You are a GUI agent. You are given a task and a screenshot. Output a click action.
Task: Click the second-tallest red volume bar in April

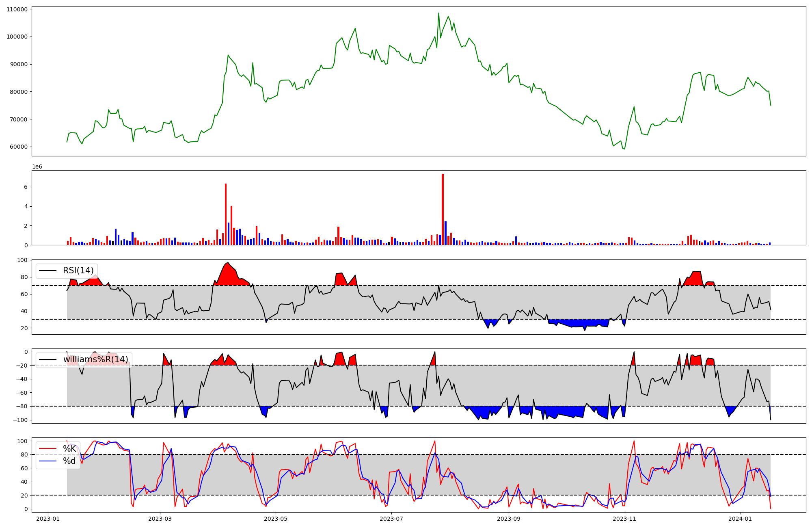[231, 225]
